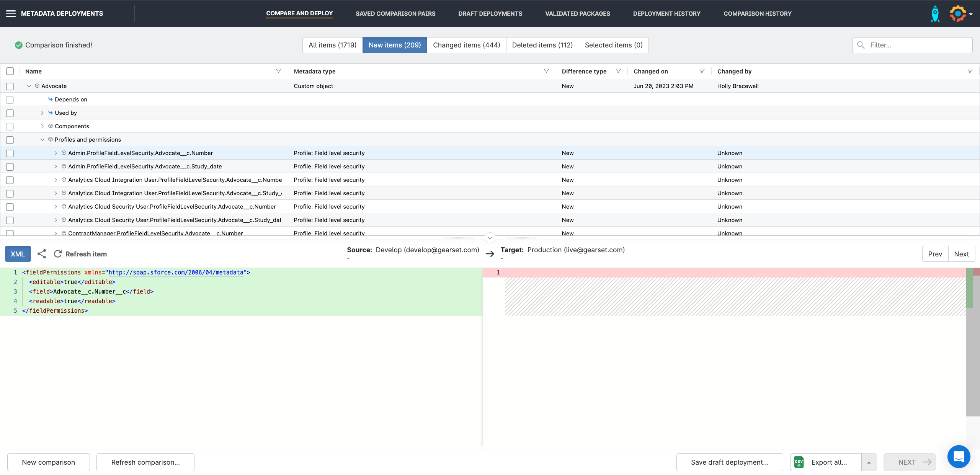Check the Advocate row checkbox
The height and width of the screenshot is (475, 980).
click(x=10, y=87)
